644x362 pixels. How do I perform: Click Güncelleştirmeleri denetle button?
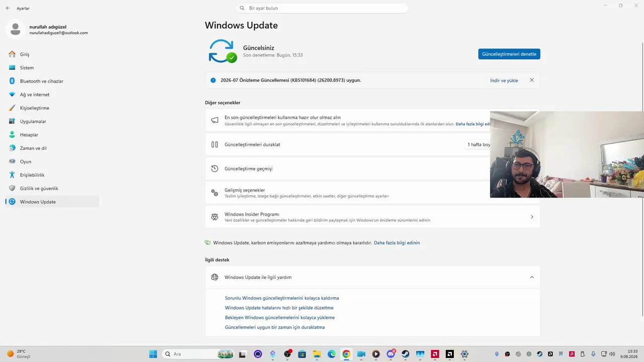coord(509,54)
